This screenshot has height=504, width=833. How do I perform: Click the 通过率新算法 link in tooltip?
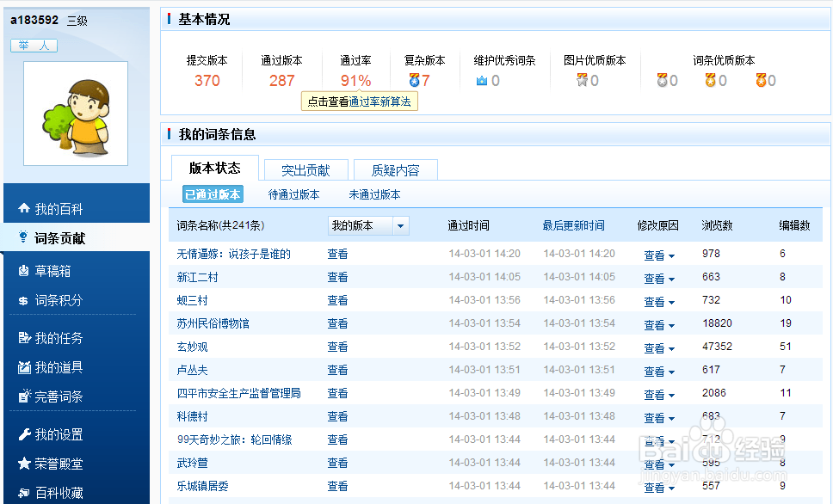point(379,101)
